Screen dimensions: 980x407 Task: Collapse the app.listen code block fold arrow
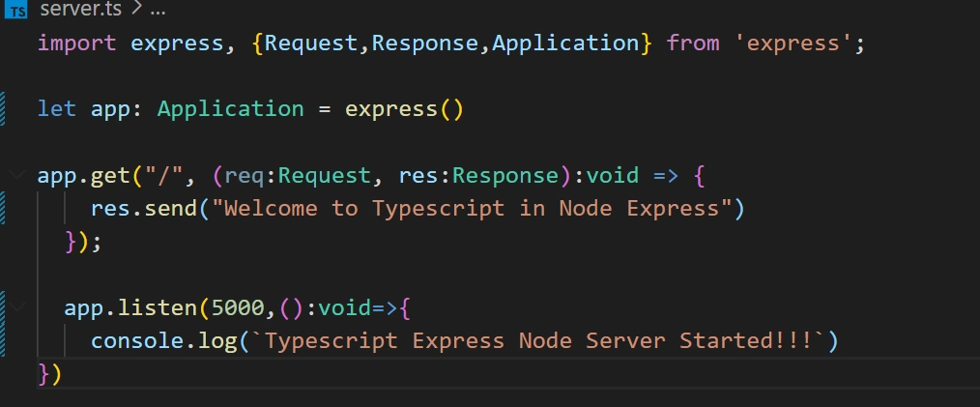coord(18,307)
